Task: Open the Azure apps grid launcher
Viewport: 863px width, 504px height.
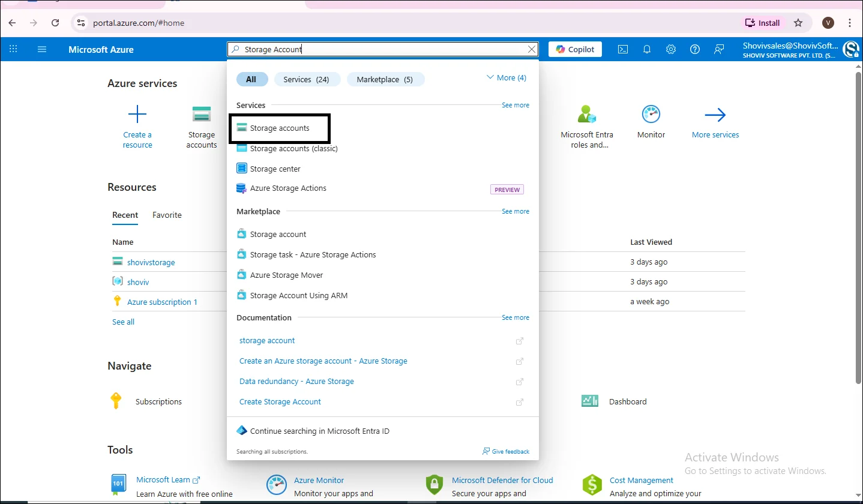Action: tap(13, 49)
